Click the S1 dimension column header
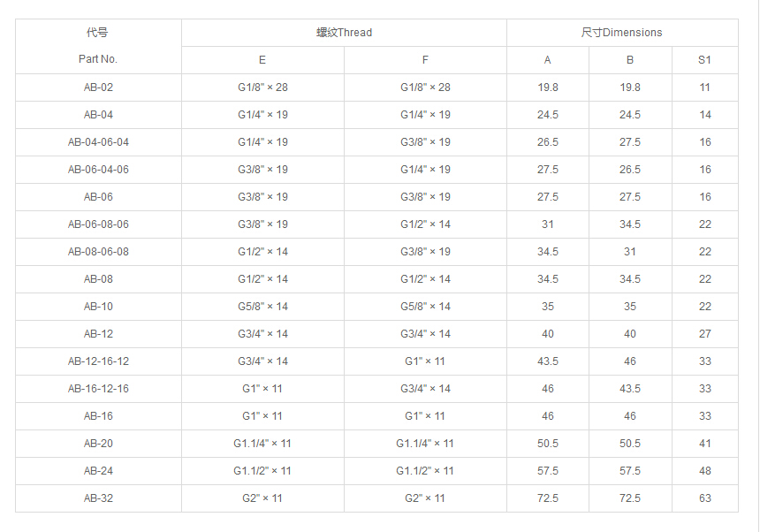This screenshot has height=532, width=760. tap(704, 60)
